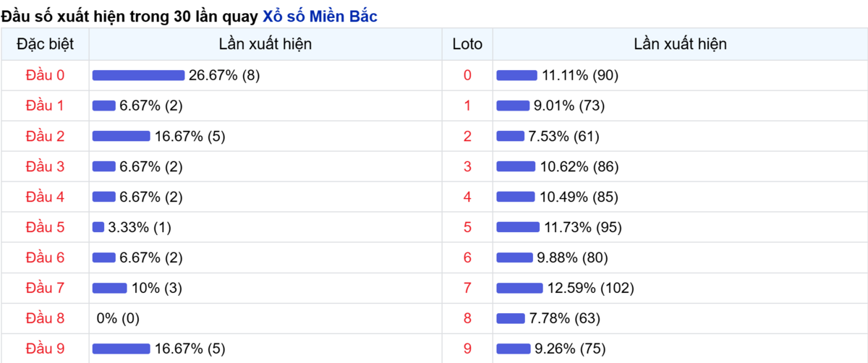Click the 26.67% progress bar for Đầu 0
Viewport: 868px width, 363px height.
pos(139,75)
